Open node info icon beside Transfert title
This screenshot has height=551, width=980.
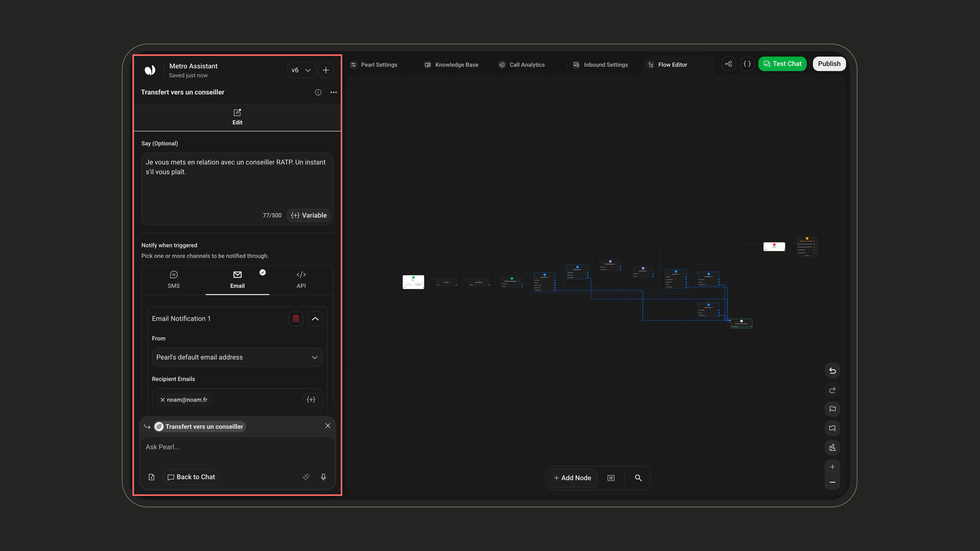pos(318,92)
